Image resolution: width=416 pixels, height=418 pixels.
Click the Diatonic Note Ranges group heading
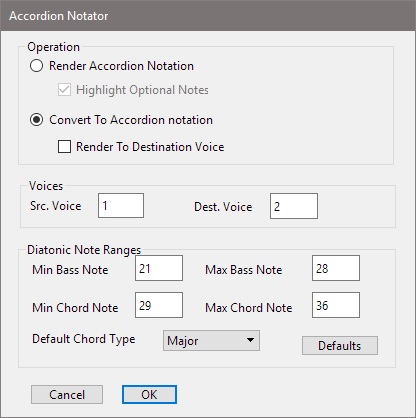pyautogui.click(x=84, y=250)
